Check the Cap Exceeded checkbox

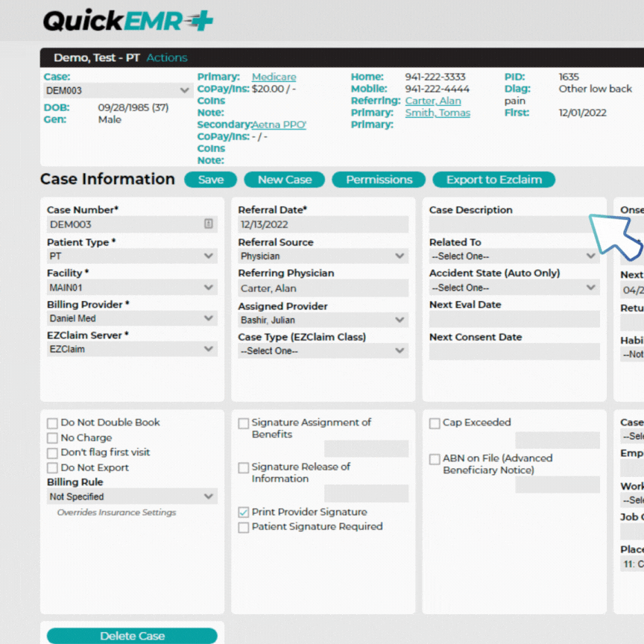435,423
